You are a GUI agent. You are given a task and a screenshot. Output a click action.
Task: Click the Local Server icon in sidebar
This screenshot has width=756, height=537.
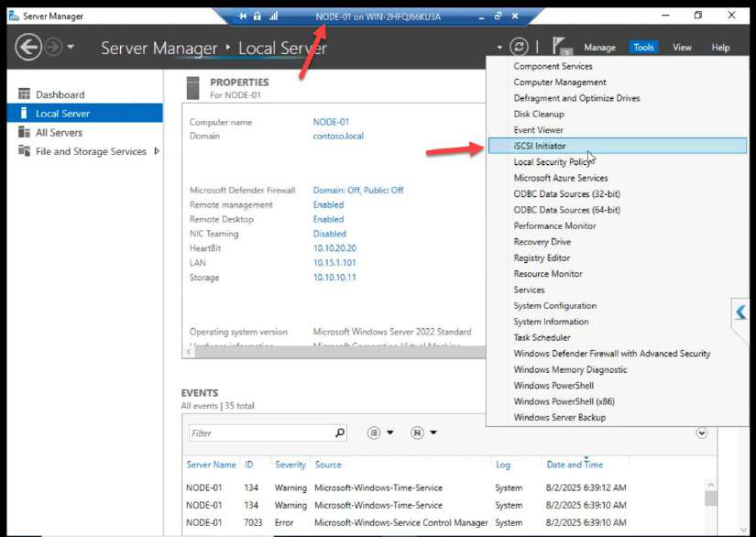24,113
